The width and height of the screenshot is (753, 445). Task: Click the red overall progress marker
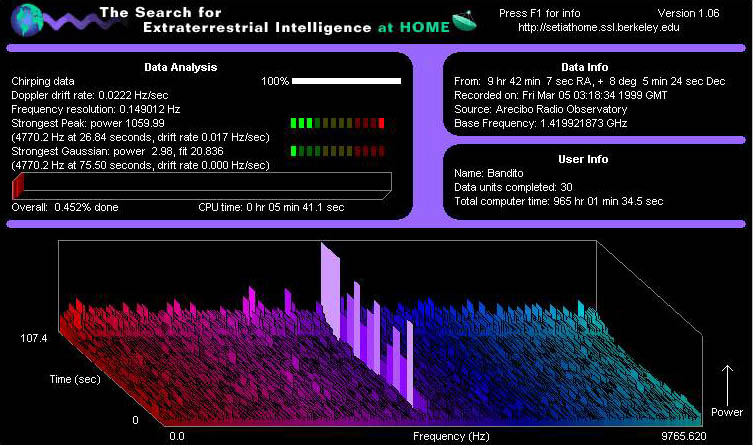18,185
